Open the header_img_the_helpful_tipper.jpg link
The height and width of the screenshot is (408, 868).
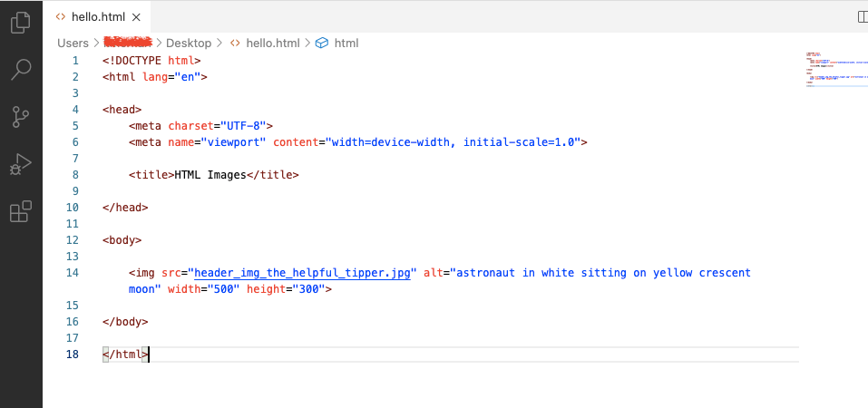point(302,273)
